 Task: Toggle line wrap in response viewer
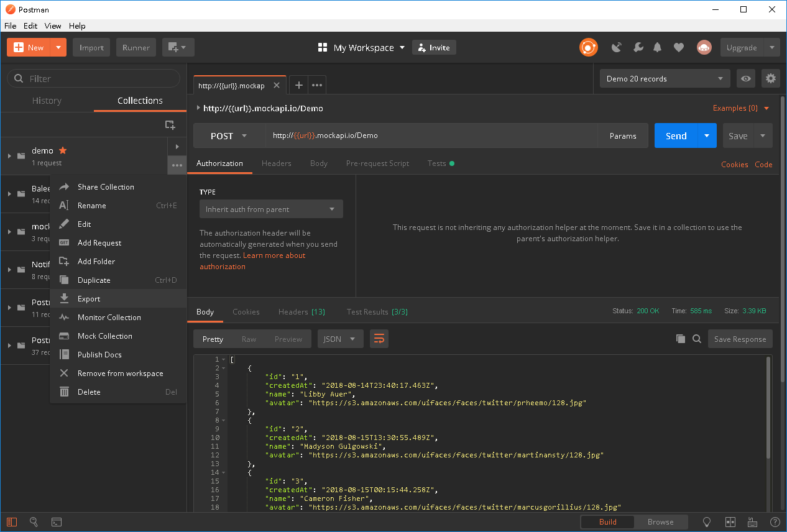(x=379, y=339)
